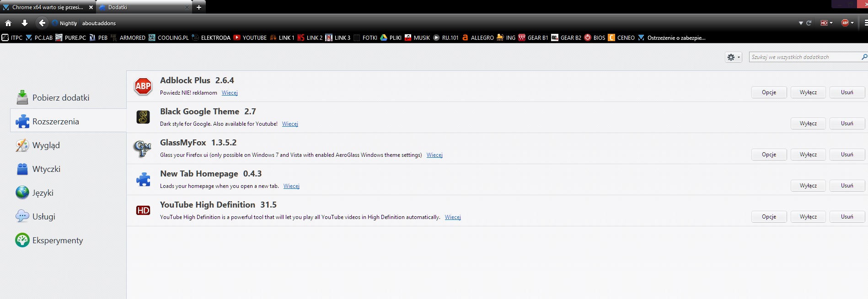
Task: Open Pobierz dodatki section
Action: tap(68, 97)
